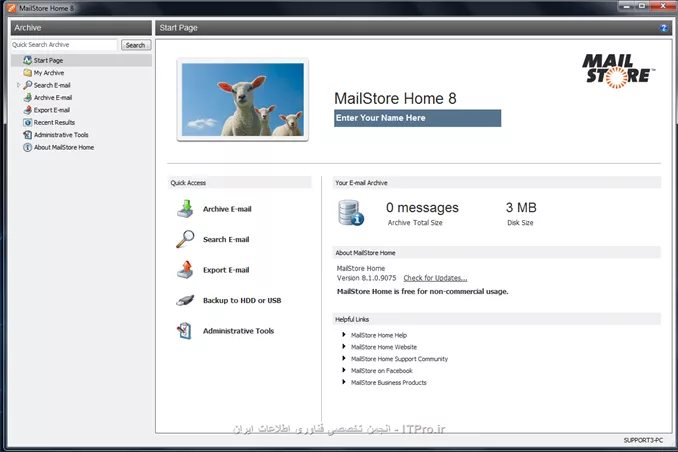678x452 pixels.
Task: Click Search E-mail in Quick Access
Action: [x=226, y=239]
